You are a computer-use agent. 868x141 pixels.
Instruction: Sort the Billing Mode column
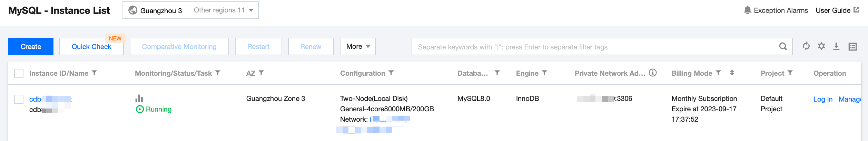(732, 73)
